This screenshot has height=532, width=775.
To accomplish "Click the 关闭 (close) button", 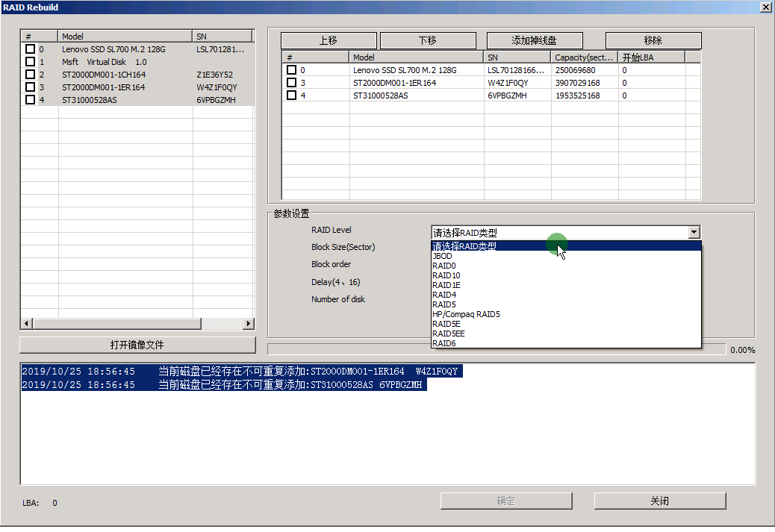I will [x=659, y=501].
